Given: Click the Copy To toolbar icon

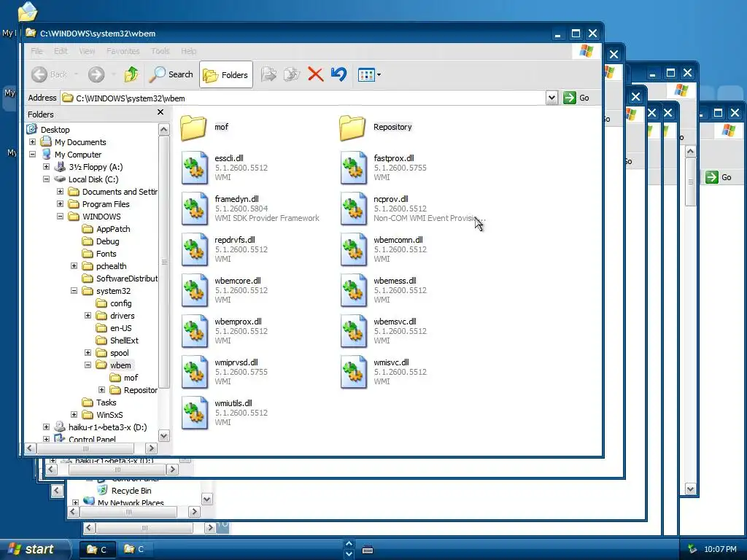Looking at the screenshot, I should 292,74.
